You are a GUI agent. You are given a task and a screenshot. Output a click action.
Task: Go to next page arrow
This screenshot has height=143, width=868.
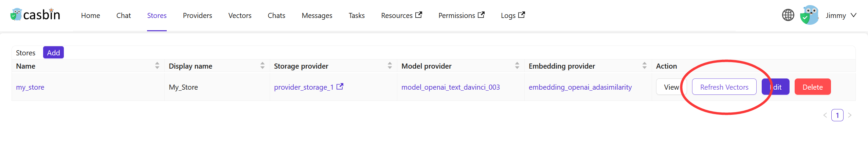pos(850,115)
